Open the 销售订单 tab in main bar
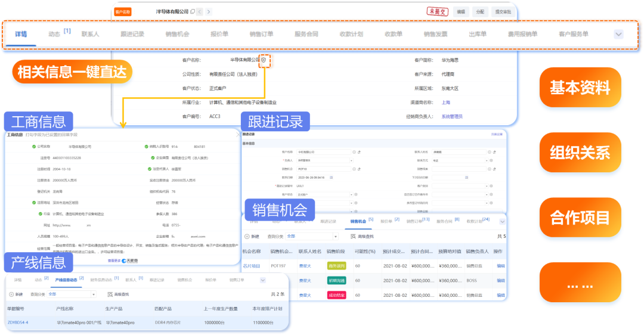The width and height of the screenshot is (644, 335). [261, 34]
